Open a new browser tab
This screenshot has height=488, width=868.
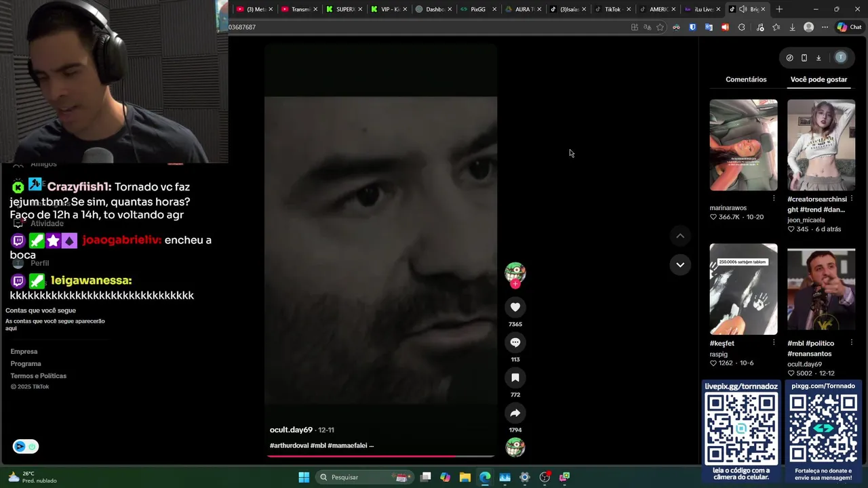pyautogui.click(x=779, y=9)
